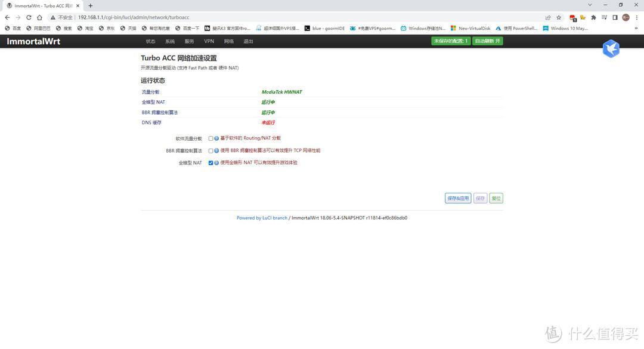The image size is (644, 349).
Task: Open the profile avatar menu
Action: [626, 18]
